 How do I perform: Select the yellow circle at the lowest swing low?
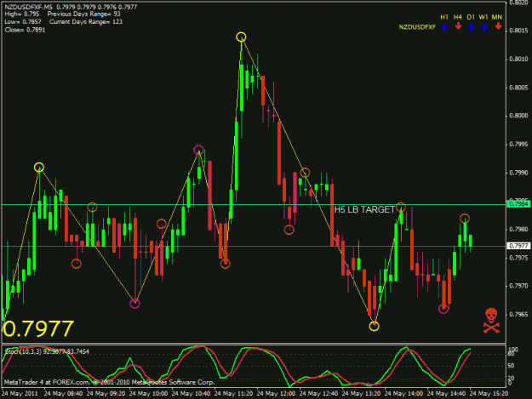click(374, 326)
